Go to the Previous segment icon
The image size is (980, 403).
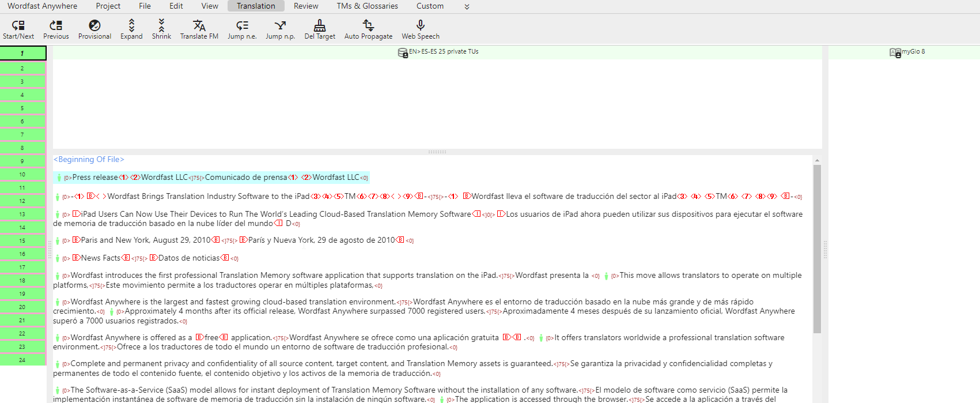click(56, 25)
